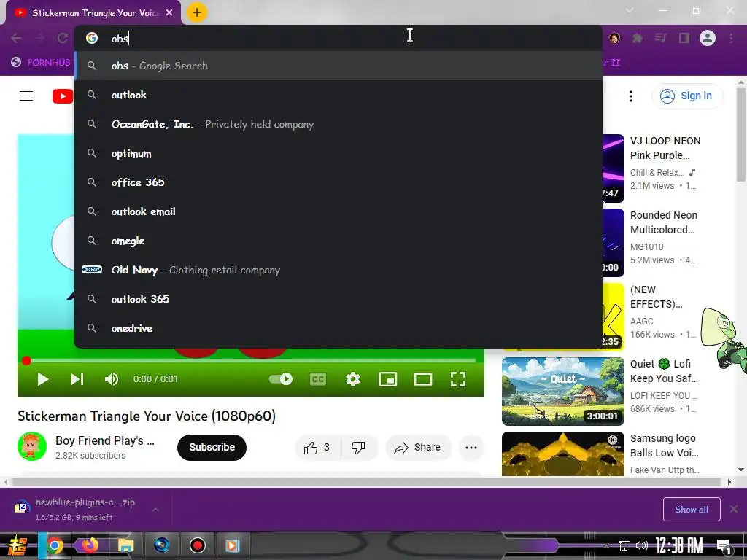
Task: Play the Stickerman video
Action: click(43, 379)
